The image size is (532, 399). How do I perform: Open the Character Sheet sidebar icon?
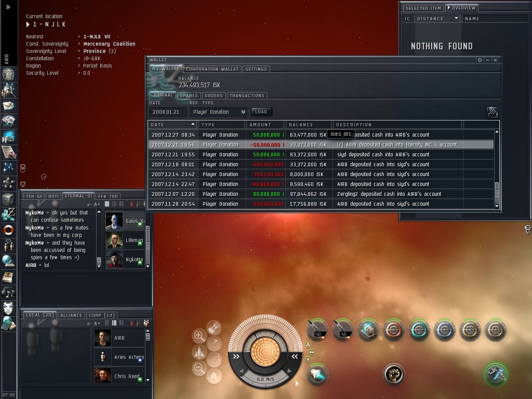(8, 74)
